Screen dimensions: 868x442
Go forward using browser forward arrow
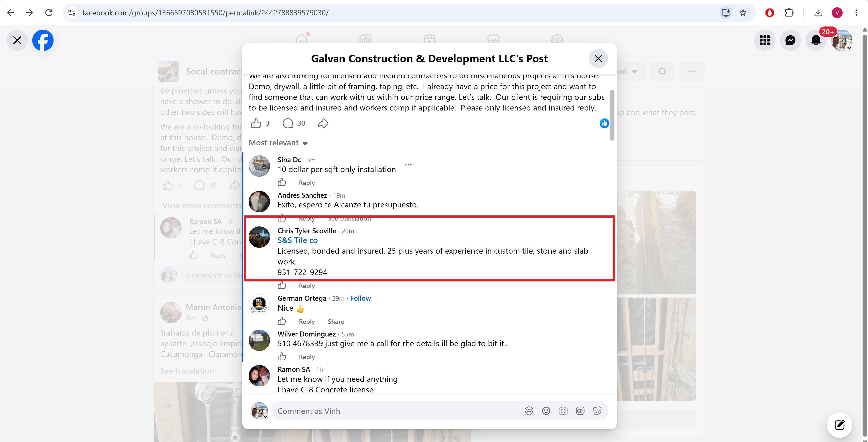[30, 13]
